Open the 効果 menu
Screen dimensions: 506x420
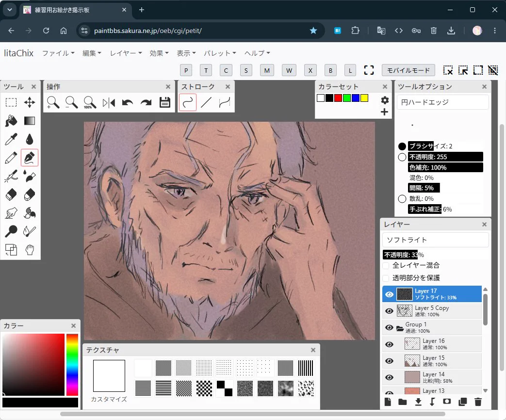click(159, 53)
